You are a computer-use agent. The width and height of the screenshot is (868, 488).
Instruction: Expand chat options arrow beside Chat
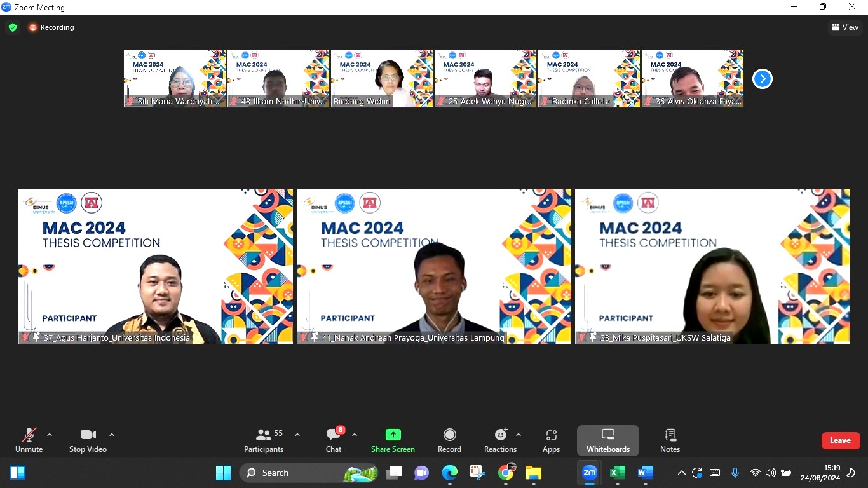(x=355, y=435)
